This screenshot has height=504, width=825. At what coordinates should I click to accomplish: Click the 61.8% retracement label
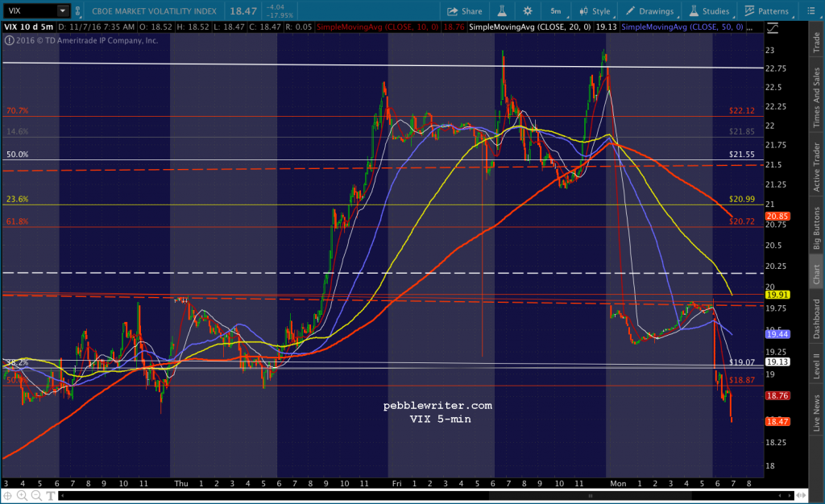click(18, 221)
